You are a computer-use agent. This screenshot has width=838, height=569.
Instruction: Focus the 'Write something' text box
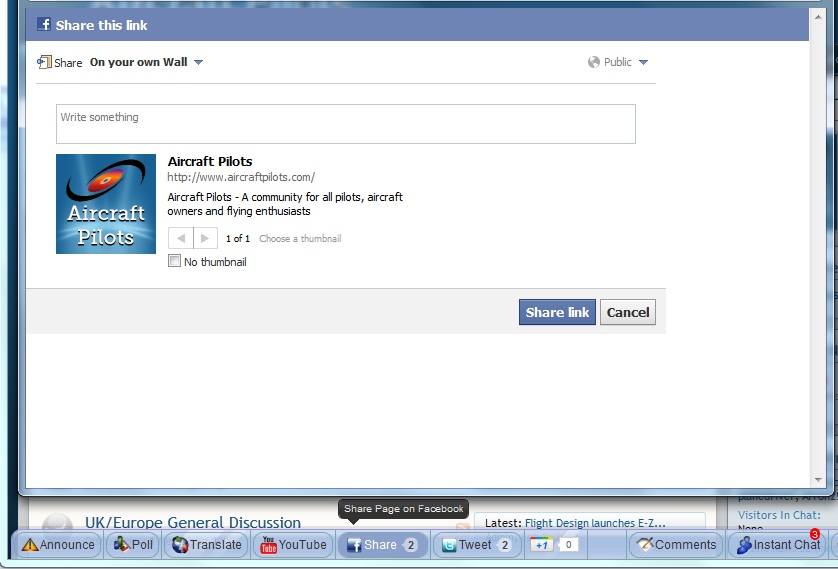point(346,124)
